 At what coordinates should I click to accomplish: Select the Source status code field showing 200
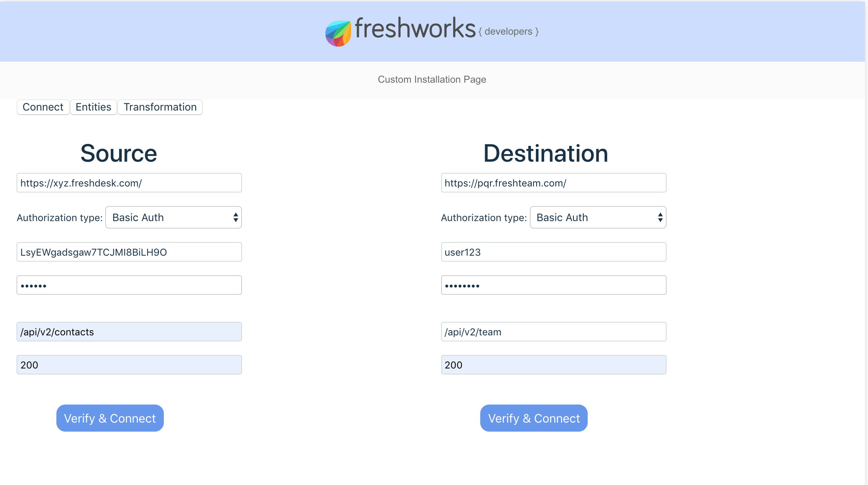pos(129,364)
